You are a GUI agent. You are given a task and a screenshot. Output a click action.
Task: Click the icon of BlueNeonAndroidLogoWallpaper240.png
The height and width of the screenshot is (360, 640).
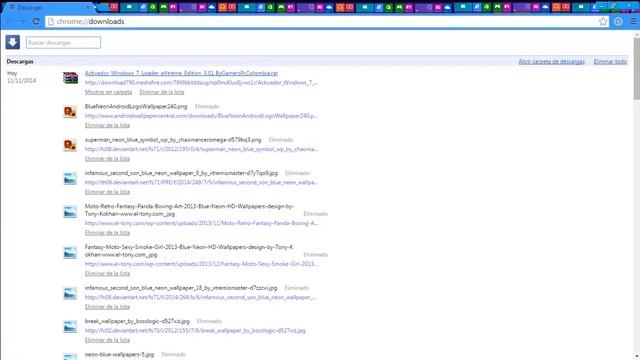click(70, 111)
